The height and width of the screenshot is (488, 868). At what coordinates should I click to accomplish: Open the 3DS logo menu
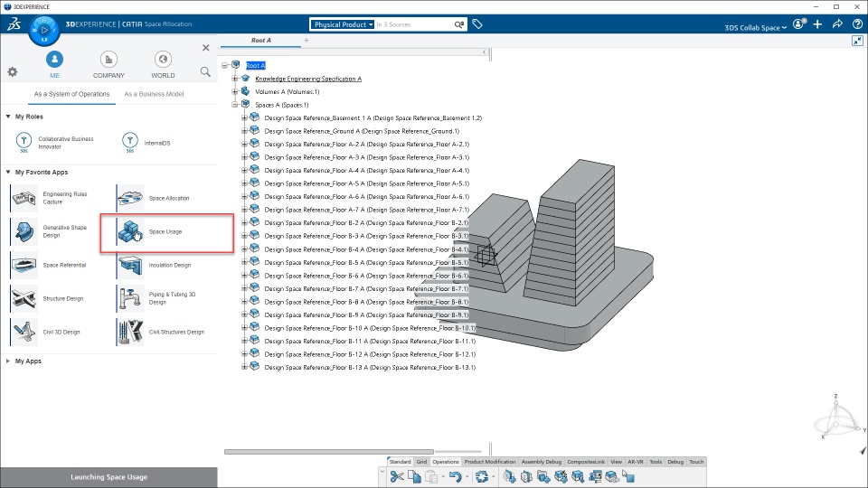click(14, 23)
